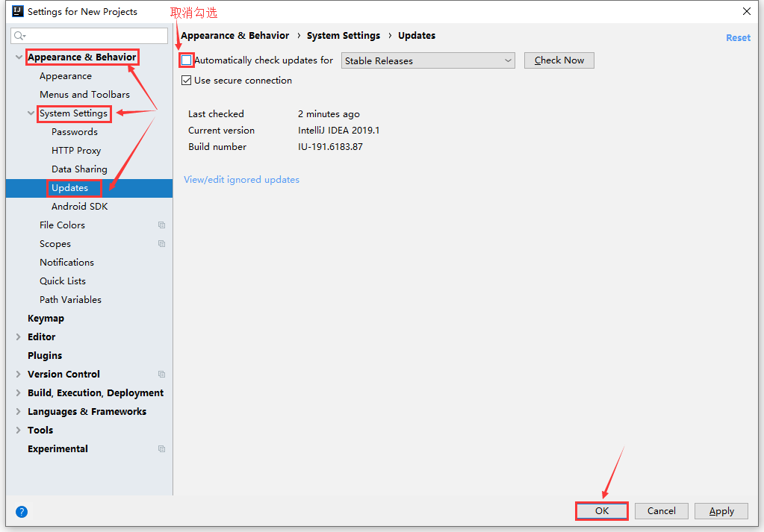Click the copy icon beside Version Control
The image size is (764, 532).
(162, 374)
